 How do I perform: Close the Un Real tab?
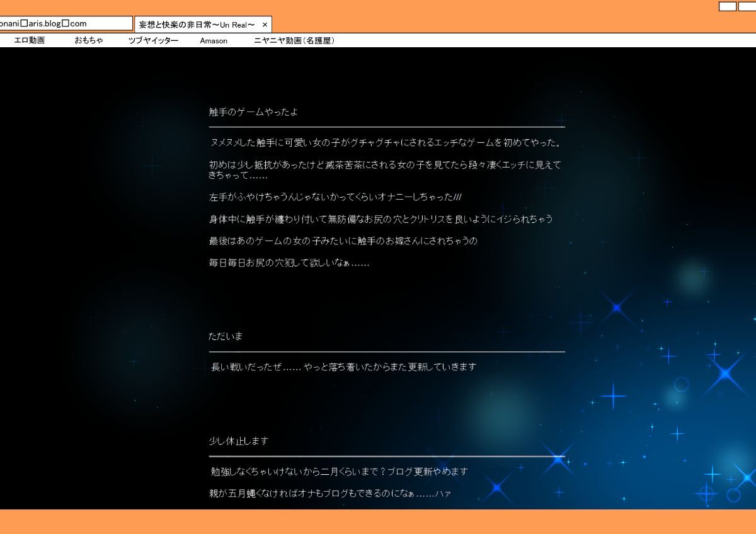[265, 25]
